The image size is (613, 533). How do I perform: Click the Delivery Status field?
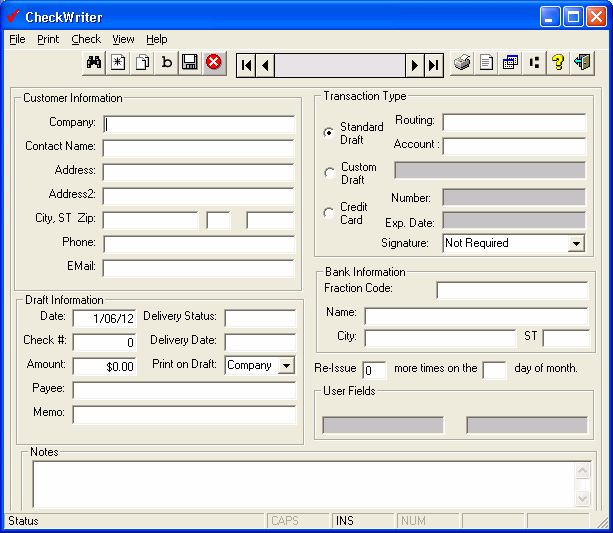click(x=260, y=318)
